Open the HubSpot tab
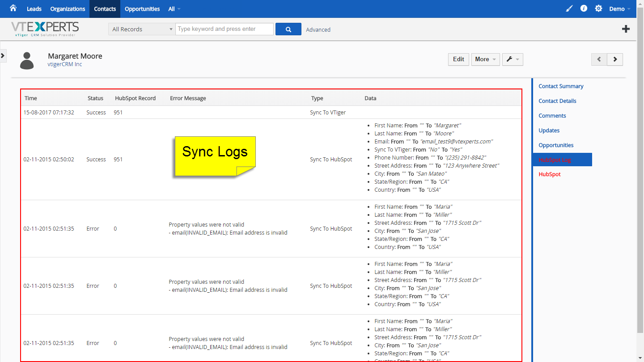644x362 pixels. (x=550, y=174)
